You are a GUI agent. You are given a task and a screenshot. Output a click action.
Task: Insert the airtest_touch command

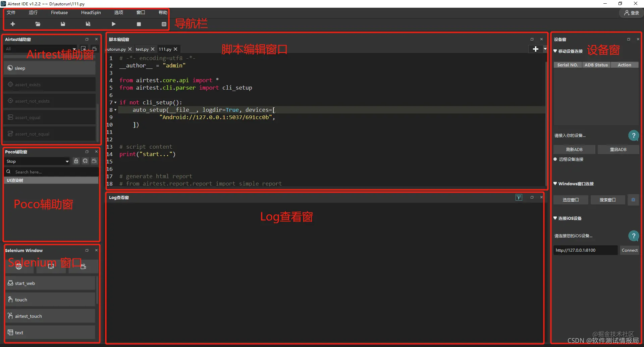point(50,316)
